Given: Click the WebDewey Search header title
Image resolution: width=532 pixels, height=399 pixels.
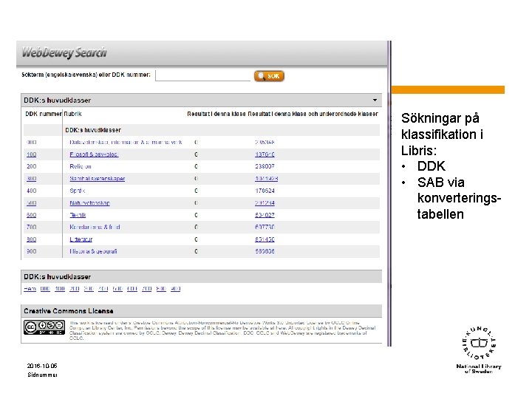Looking at the screenshot, I should [64, 52].
